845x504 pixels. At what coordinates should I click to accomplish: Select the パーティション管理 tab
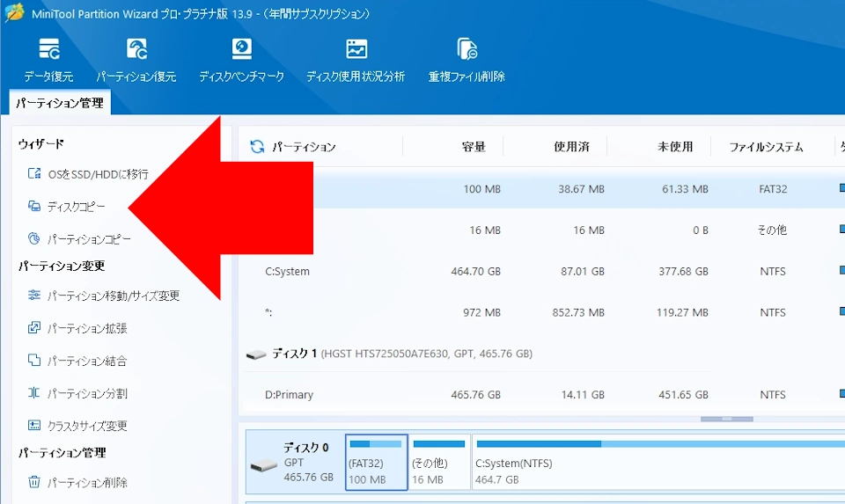[60, 103]
